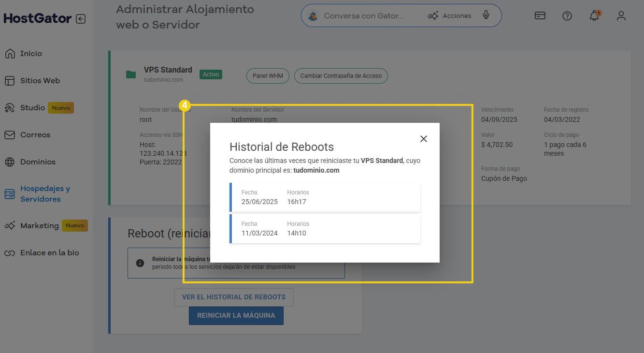The width and height of the screenshot is (644, 353).
Task: Click the Puerta: 22022 port text
Action: [161, 162]
